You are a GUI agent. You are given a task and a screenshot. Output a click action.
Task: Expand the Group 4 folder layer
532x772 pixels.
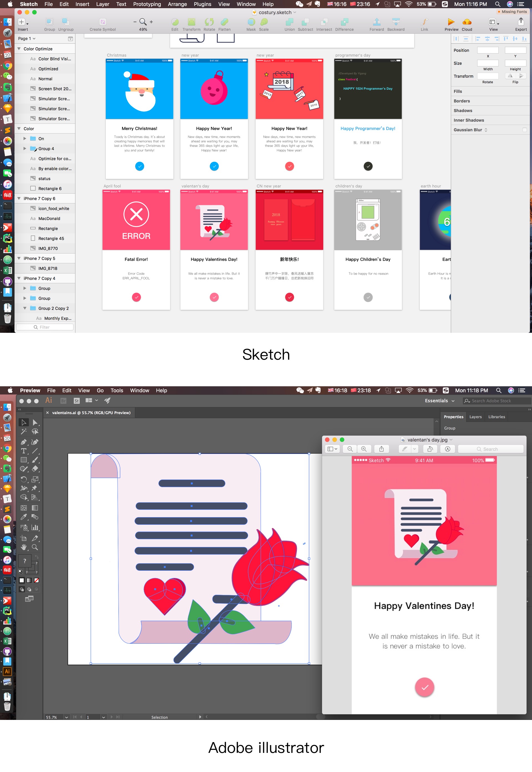click(25, 149)
